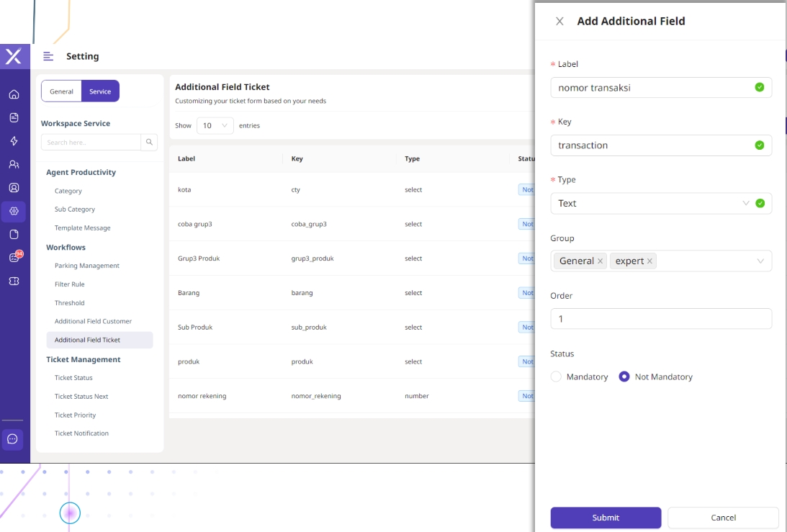This screenshot has width=787, height=532.
Task: Open the Show entries dropdown set to 10
Action: (215, 125)
